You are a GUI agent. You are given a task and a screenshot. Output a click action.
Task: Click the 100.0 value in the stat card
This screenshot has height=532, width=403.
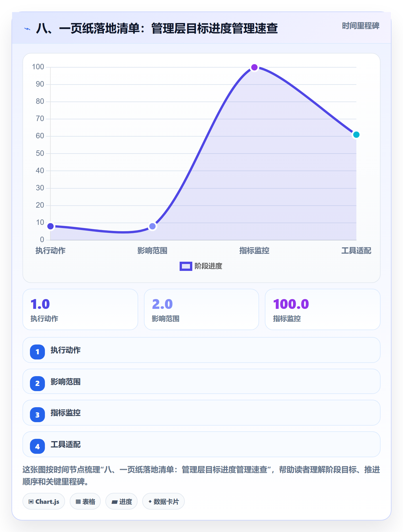point(291,304)
